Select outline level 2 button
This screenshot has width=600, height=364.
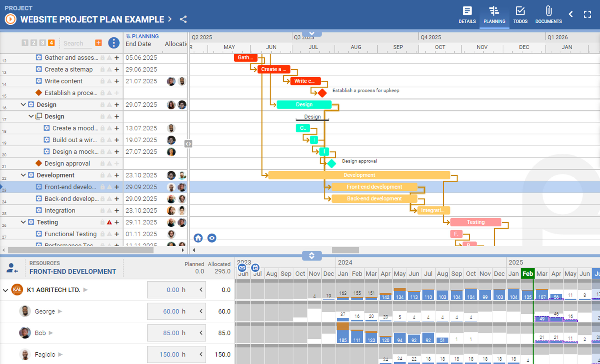(34, 43)
